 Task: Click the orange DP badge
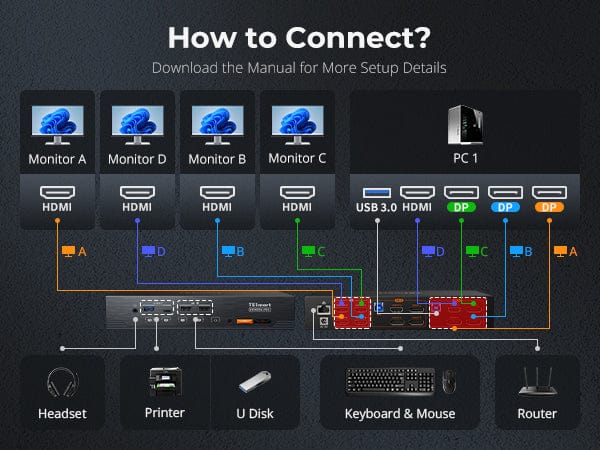(x=546, y=208)
